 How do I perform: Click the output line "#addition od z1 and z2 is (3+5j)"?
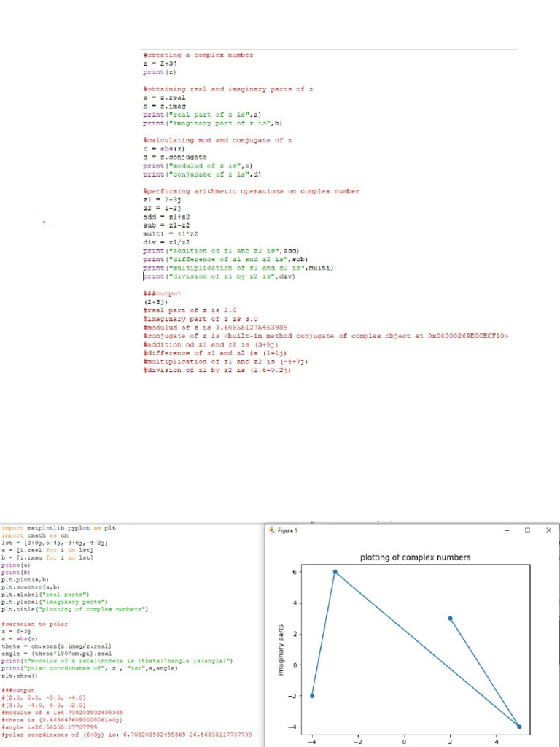pos(211,344)
